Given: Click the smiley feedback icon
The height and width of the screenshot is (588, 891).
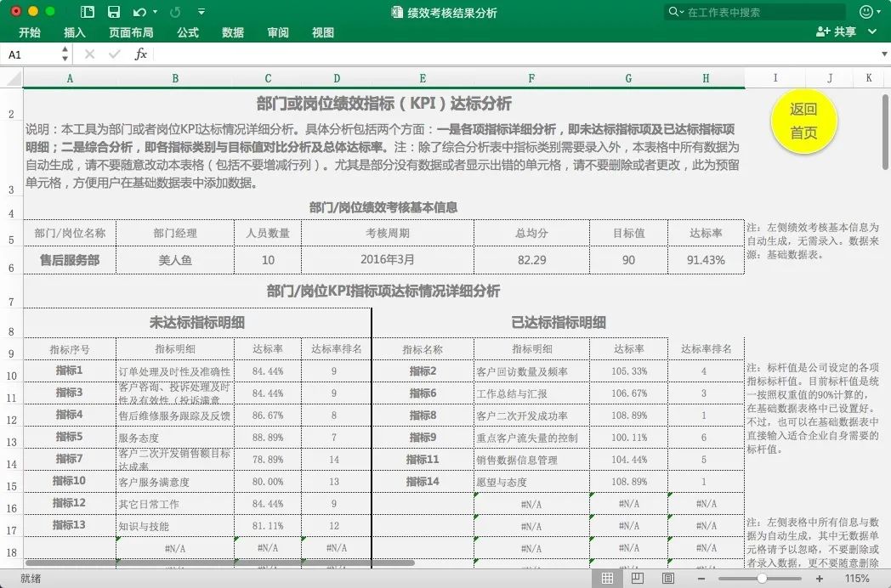Looking at the screenshot, I should pyautogui.click(x=867, y=12).
